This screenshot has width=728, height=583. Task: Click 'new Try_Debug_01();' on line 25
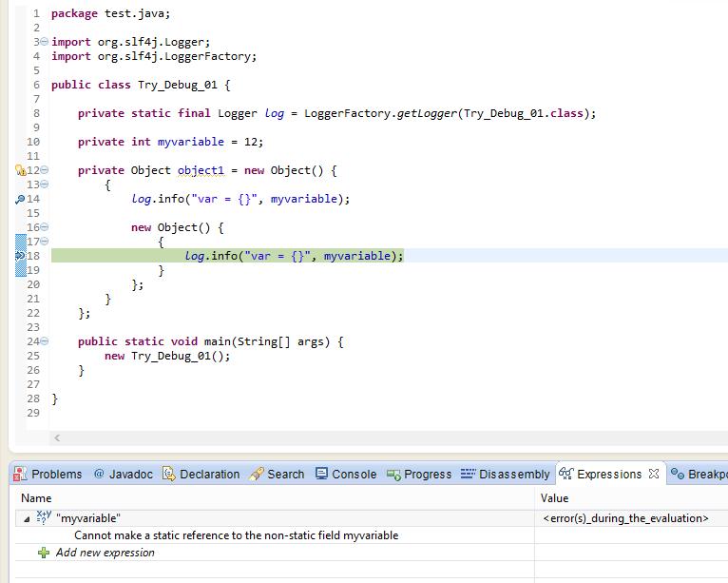tap(167, 356)
